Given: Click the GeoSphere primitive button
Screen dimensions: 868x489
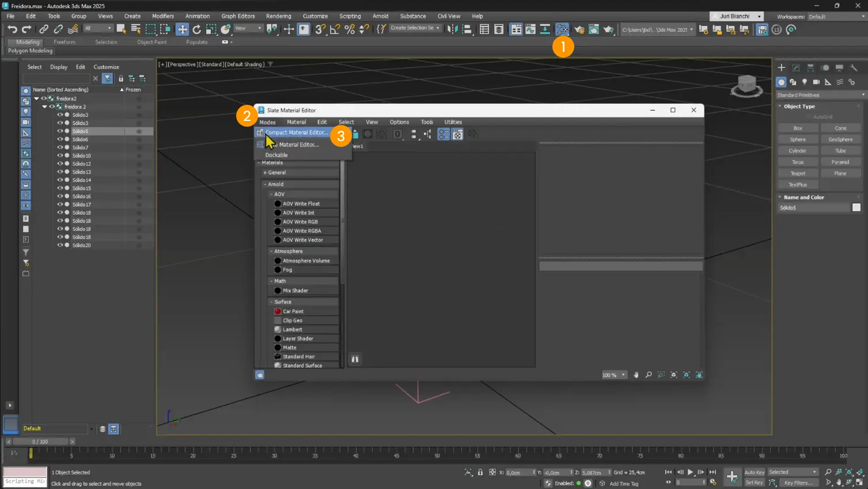Looking at the screenshot, I should pos(840,139).
